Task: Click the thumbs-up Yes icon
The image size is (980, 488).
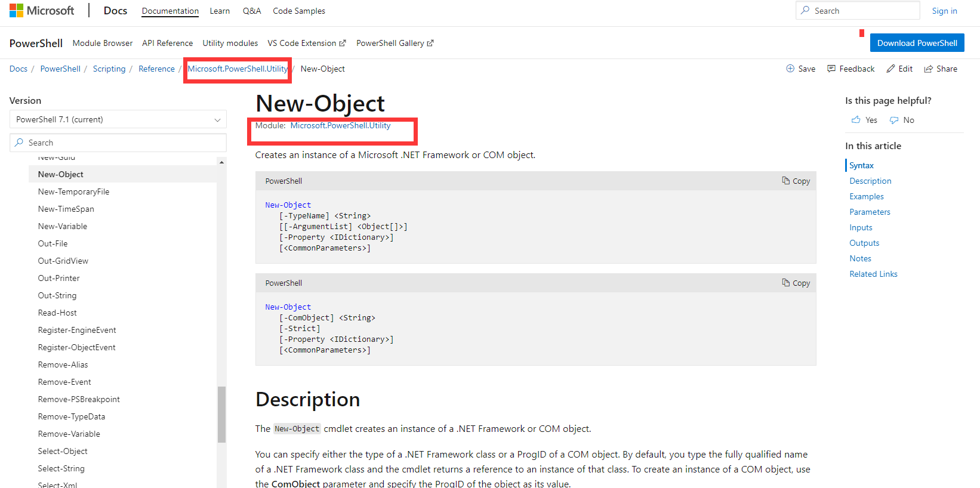Action: pos(856,120)
